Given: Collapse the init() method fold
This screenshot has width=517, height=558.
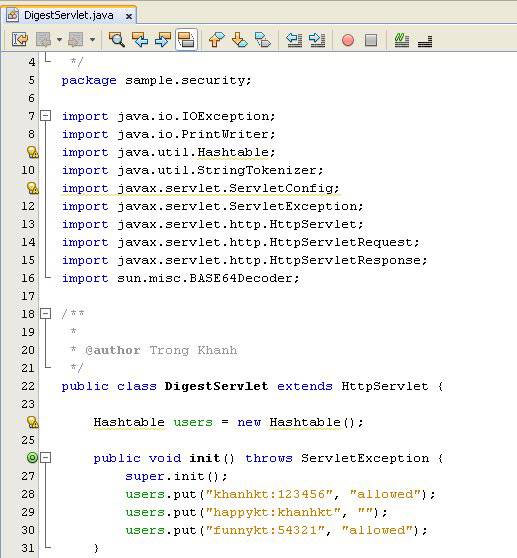Looking at the screenshot, I should [x=46, y=457].
